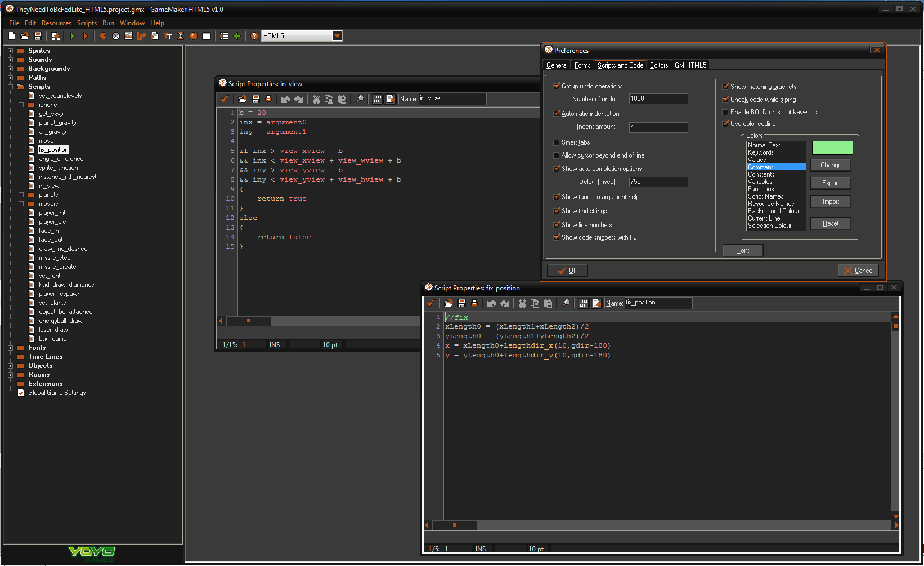Click the Open project icon in main toolbar

[x=25, y=36]
